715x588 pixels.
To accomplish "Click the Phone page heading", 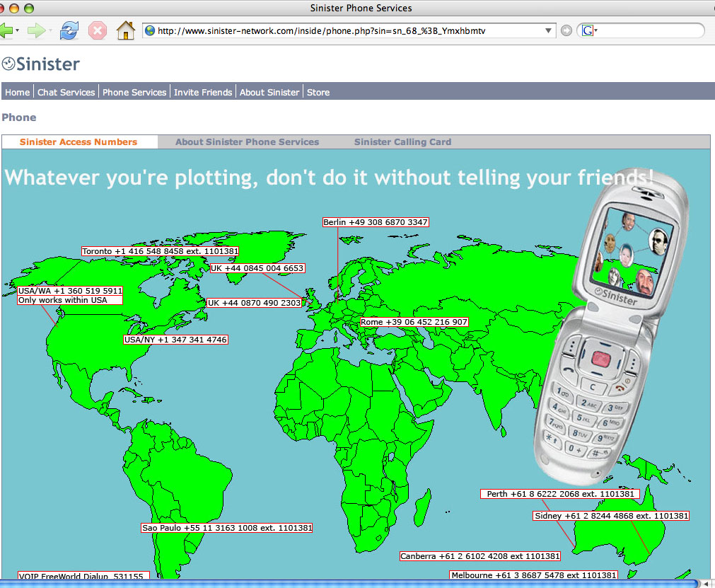I will click(x=18, y=117).
